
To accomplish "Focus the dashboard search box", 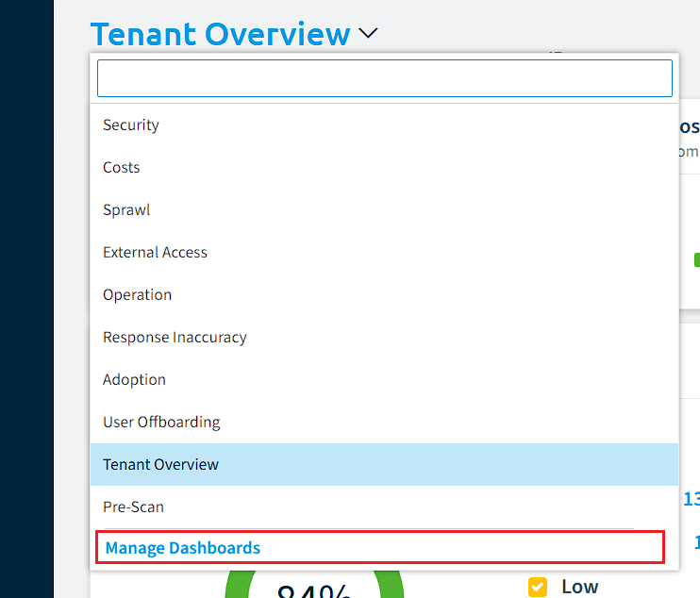I will 385,78.
